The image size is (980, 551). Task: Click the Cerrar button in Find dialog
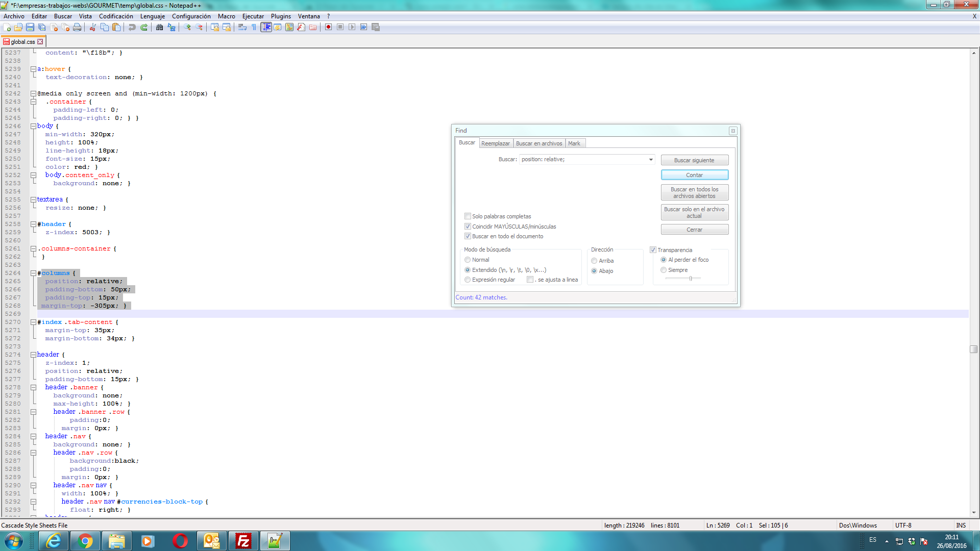click(694, 230)
